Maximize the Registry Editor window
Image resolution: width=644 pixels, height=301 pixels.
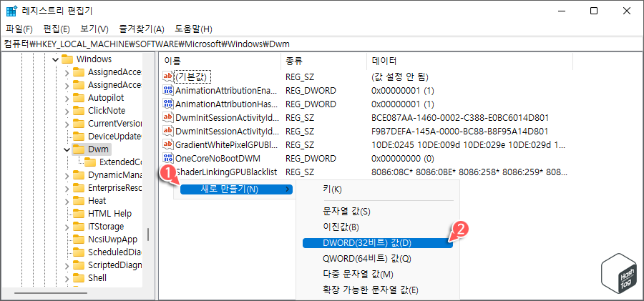coord(594,11)
